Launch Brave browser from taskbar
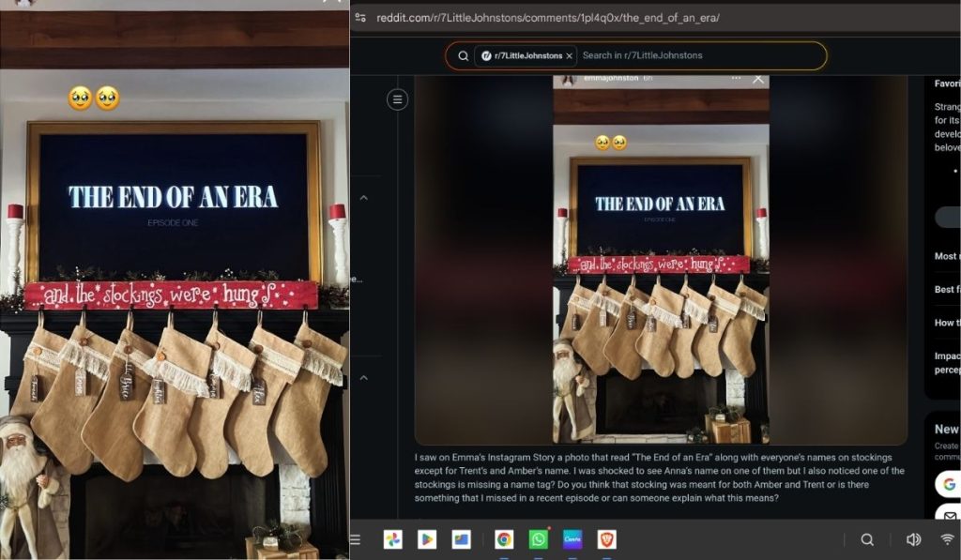961x560 pixels. pyautogui.click(x=606, y=539)
